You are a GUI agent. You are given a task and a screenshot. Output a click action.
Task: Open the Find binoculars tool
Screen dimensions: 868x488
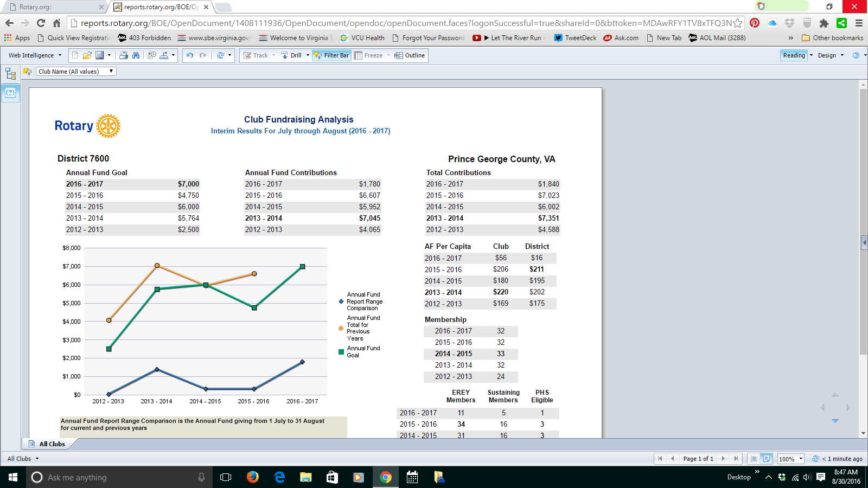pyautogui.click(x=136, y=55)
